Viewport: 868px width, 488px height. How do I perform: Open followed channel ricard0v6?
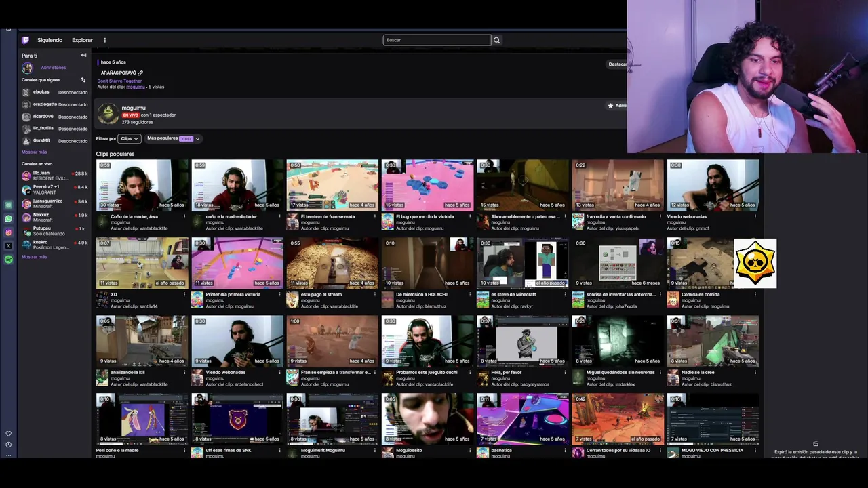(54, 117)
